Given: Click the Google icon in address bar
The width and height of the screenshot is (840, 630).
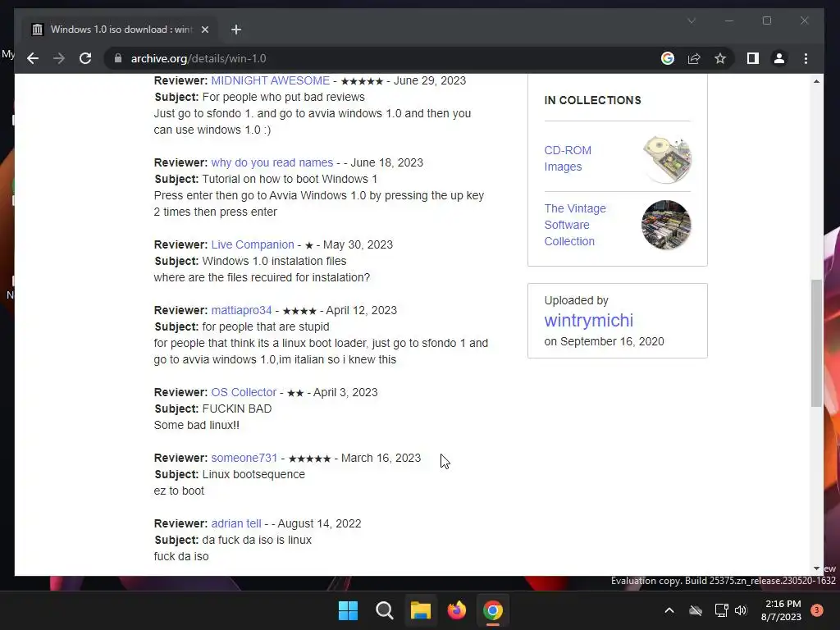Looking at the screenshot, I should coord(668,58).
